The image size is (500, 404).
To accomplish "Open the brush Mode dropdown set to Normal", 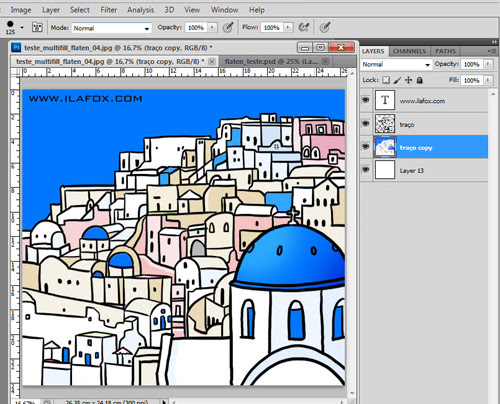I will 112,28.
